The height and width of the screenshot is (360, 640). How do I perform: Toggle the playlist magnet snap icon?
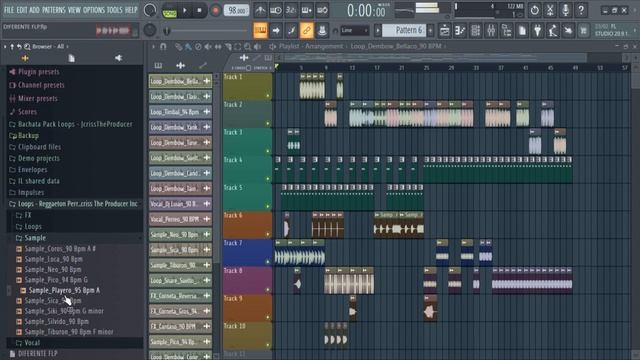[x=163, y=47]
